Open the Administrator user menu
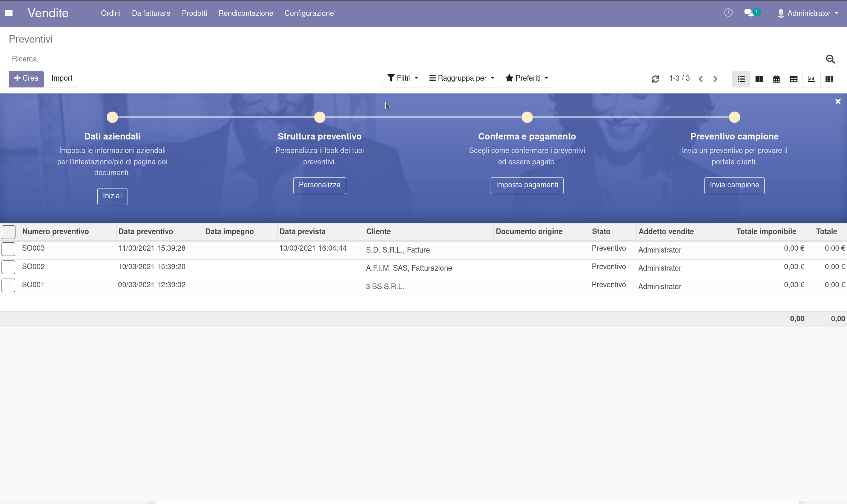847x504 pixels. [808, 13]
